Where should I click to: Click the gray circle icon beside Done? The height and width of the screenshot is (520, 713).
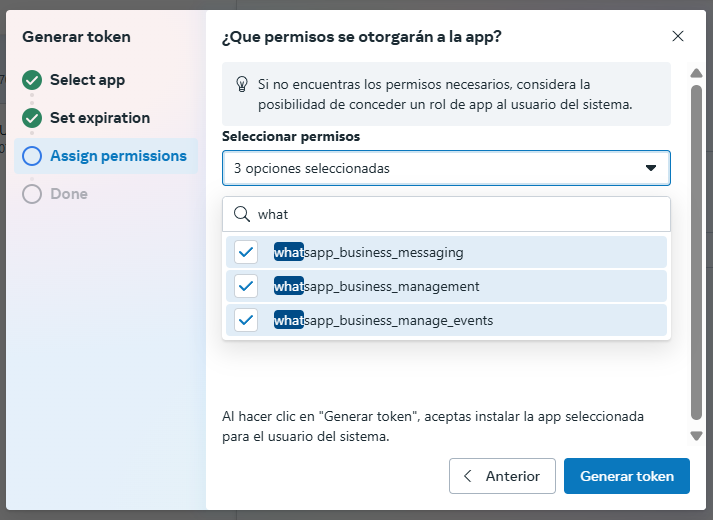32,194
